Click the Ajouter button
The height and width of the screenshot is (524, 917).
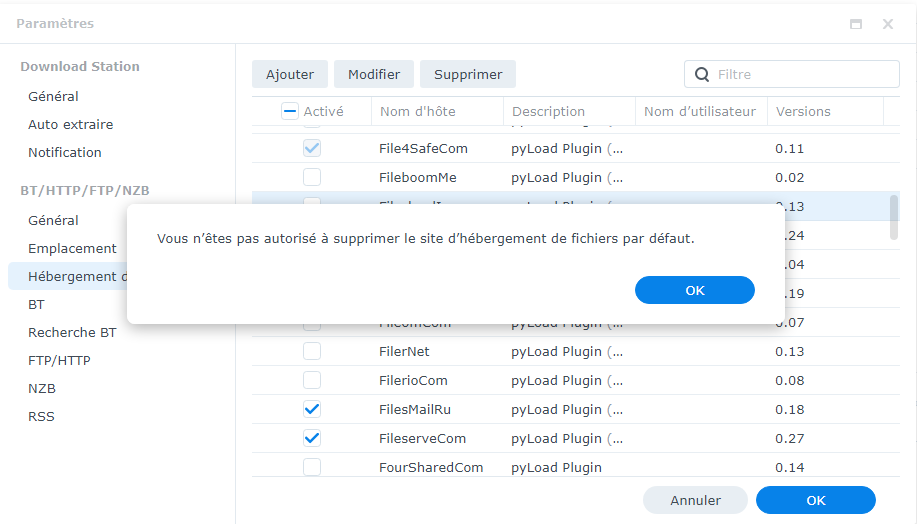[x=290, y=74]
